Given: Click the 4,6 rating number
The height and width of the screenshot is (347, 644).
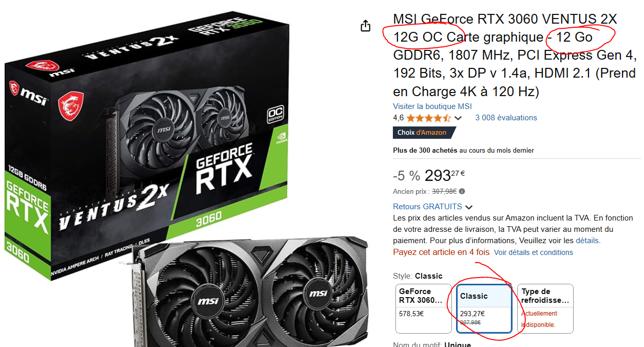Looking at the screenshot, I should point(399,118).
